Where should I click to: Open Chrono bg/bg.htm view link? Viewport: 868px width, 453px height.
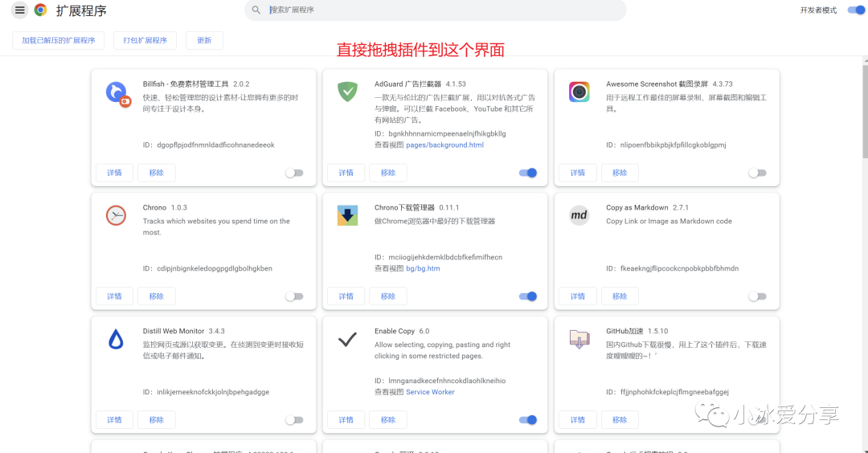pos(423,268)
